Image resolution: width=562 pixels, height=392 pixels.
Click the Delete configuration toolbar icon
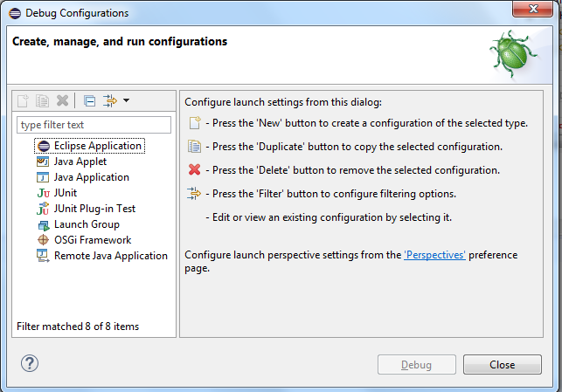[x=62, y=100]
